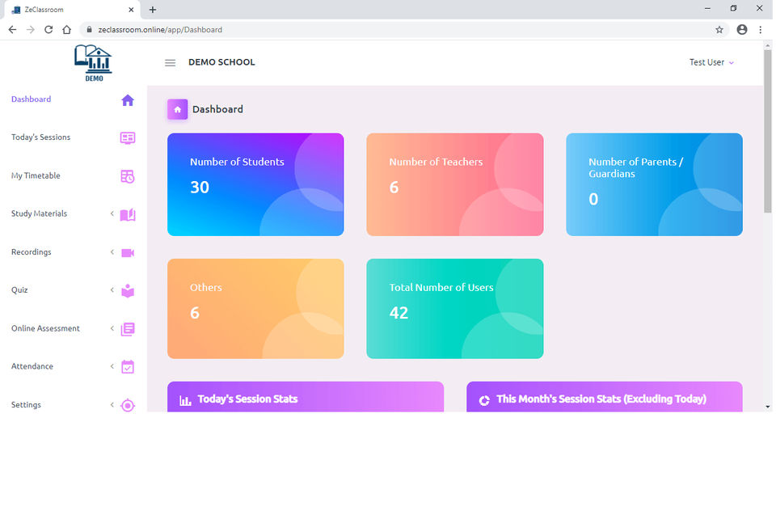Reload the page
Screen dimensions: 776x532
point(48,30)
